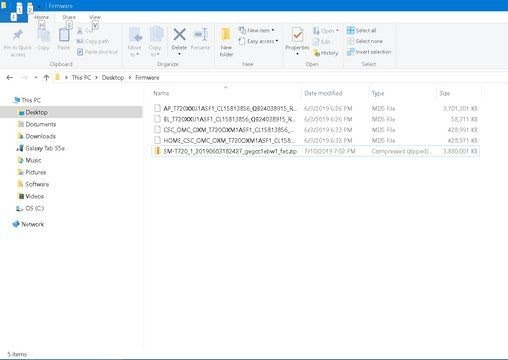
Task: Click Select all
Action: click(362, 30)
